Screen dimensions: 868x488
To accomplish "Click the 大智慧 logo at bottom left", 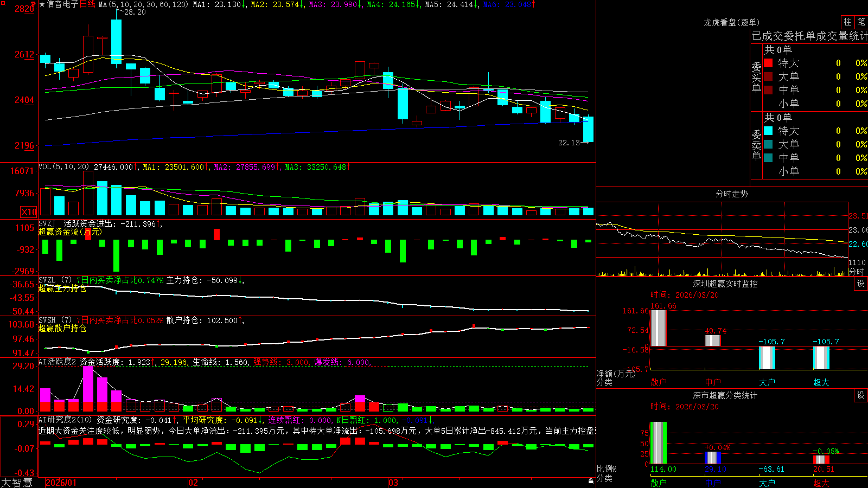I will click(x=17, y=483).
